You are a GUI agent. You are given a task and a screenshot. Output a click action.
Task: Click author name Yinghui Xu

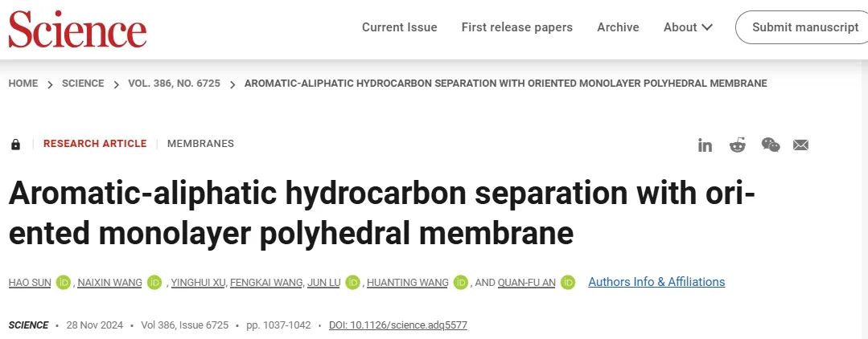(x=197, y=282)
